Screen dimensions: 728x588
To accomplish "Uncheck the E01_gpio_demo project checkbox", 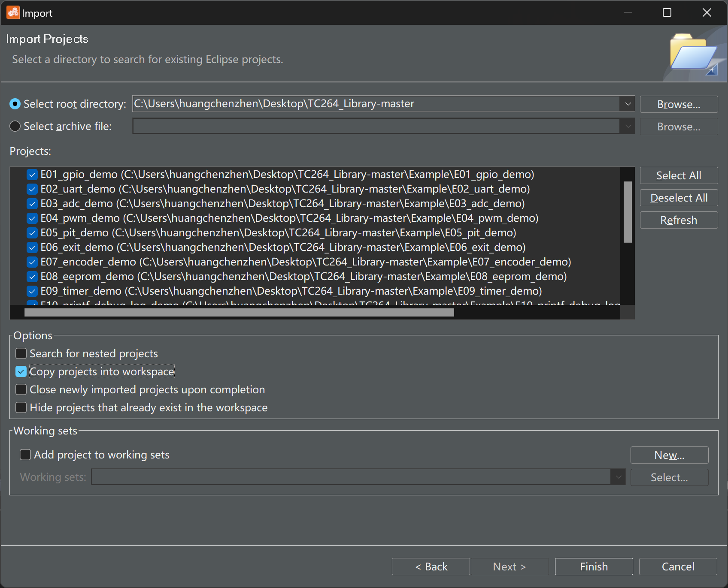I will (32, 175).
